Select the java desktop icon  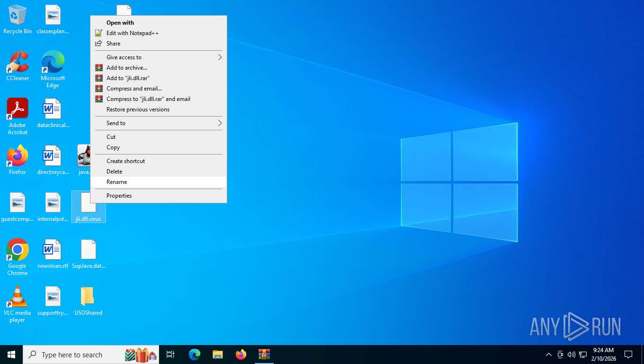pos(84,160)
